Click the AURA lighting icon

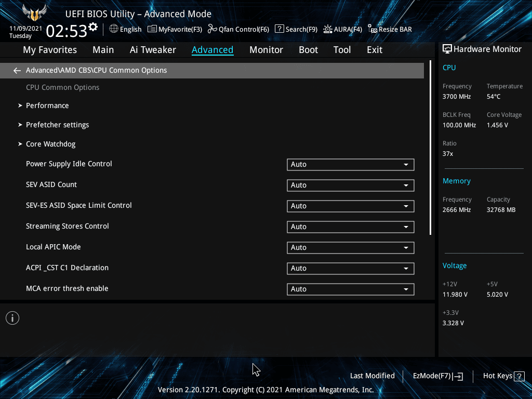pos(328,29)
